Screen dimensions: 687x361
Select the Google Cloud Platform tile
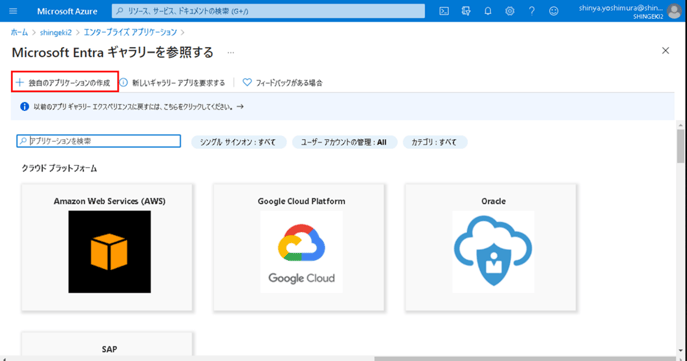[x=299, y=248]
